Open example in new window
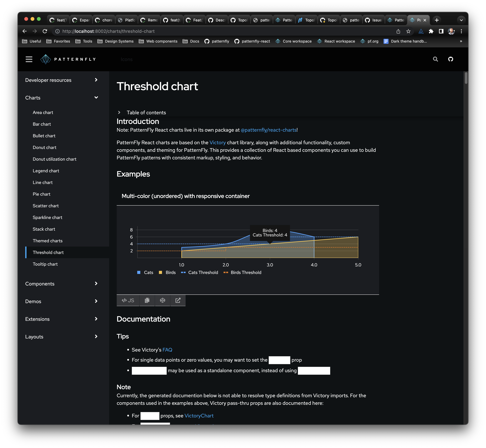The image size is (486, 448). 178,300
